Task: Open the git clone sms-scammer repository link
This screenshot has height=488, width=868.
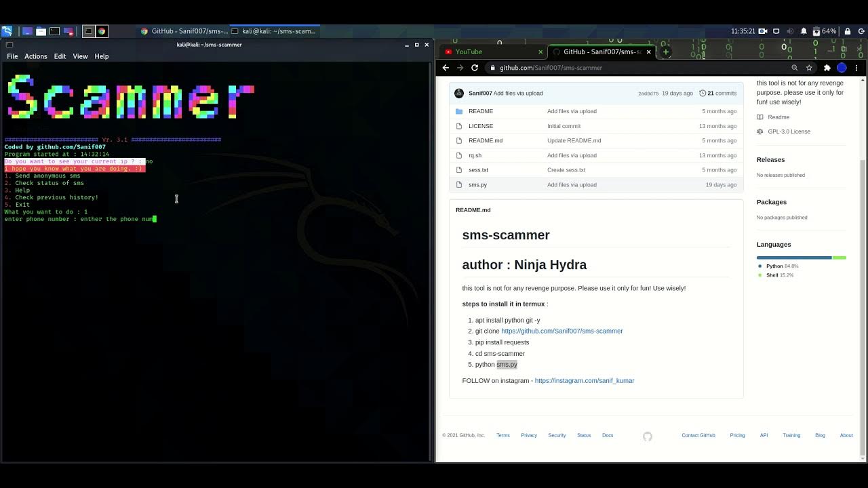Action: click(561, 331)
